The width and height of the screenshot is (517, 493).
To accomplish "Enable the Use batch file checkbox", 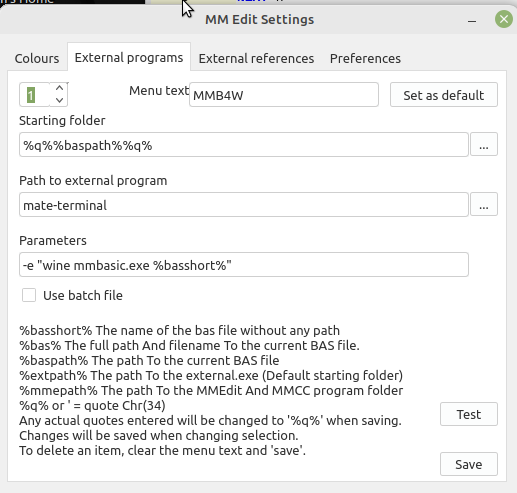I will point(29,295).
